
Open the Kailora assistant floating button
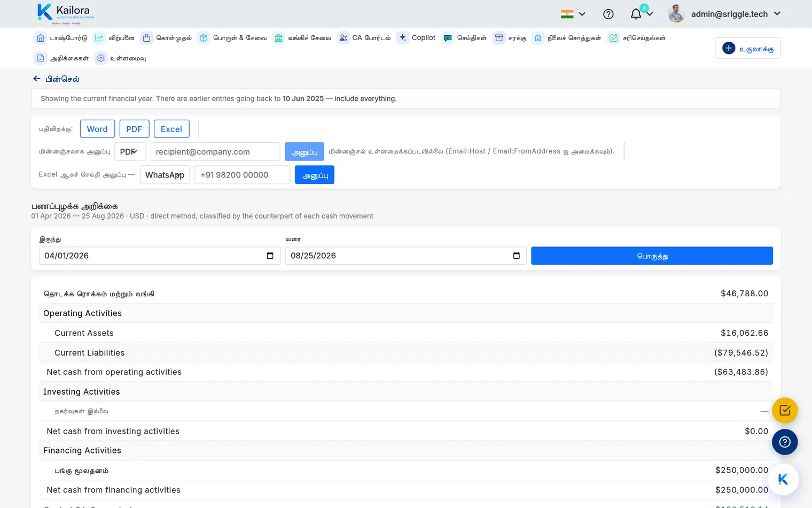[783, 479]
